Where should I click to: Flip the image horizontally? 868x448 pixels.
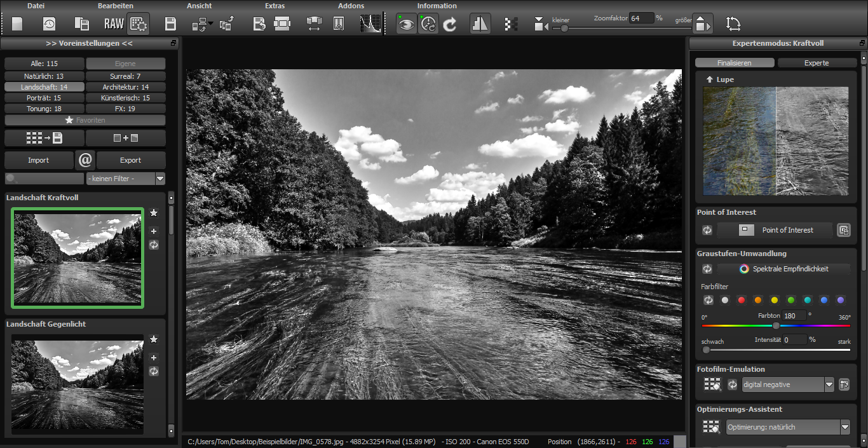click(x=480, y=23)
